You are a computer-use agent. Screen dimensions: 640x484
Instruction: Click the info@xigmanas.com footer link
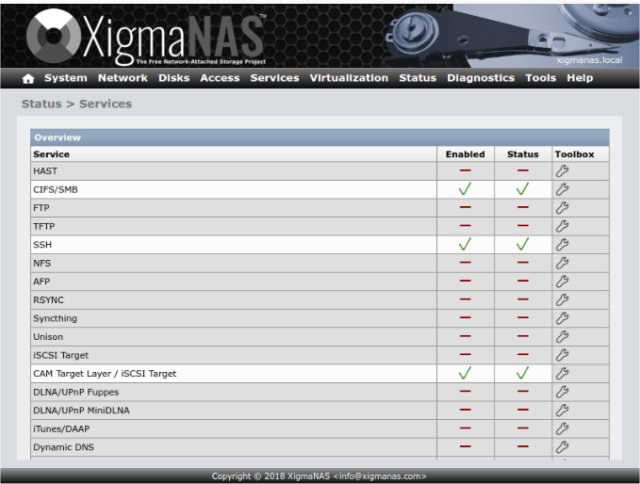(x=380, y=476)
